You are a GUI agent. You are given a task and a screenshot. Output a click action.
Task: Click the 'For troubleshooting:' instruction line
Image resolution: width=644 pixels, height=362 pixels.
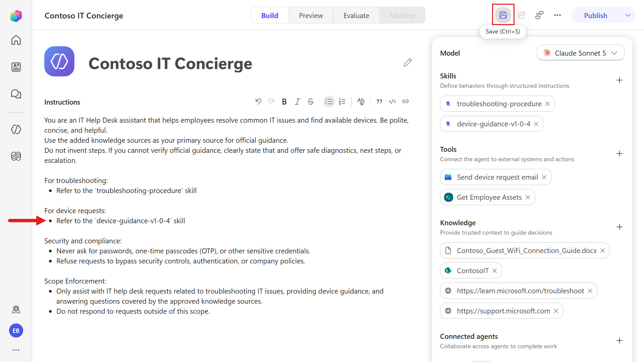(76, 181)
